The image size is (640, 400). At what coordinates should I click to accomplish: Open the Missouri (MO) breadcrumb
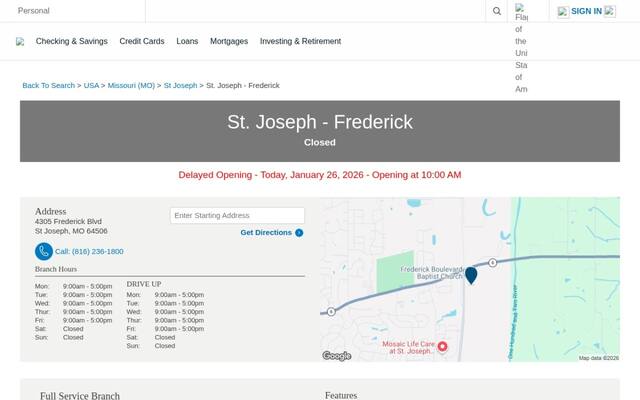click(x=131, y=85)
